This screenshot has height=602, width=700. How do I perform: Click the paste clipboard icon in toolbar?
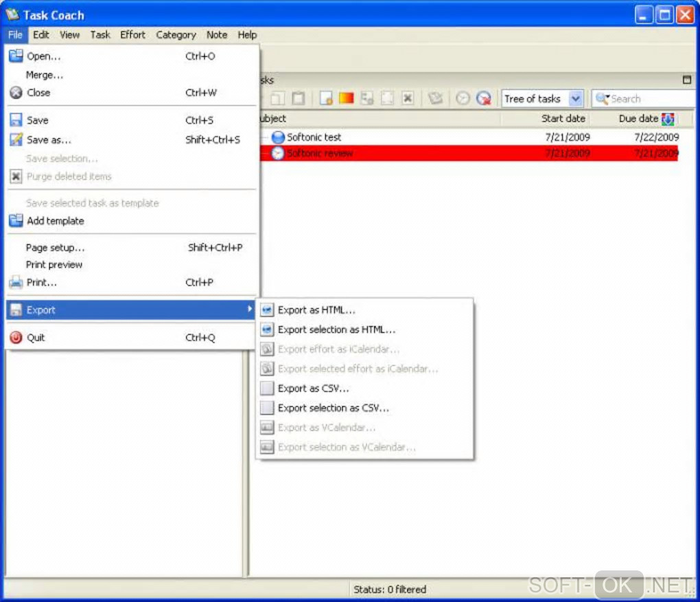298,98
